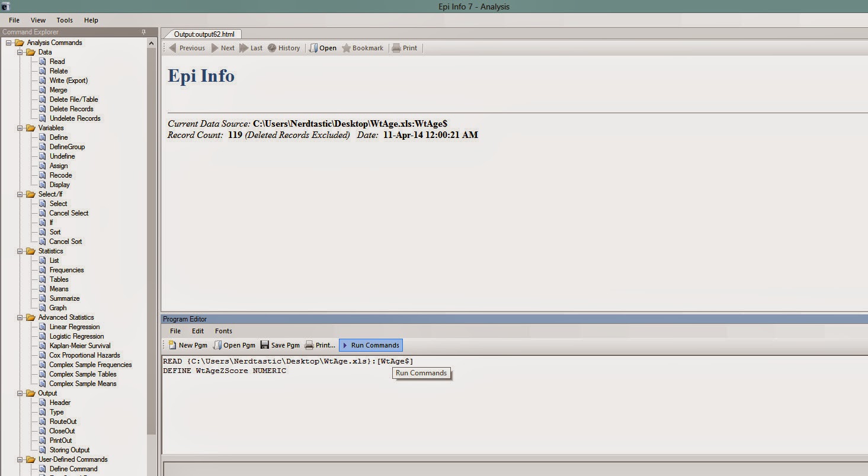Select the Relate command icon
This screenshot has height=476, width=868.
coord(43,71)
